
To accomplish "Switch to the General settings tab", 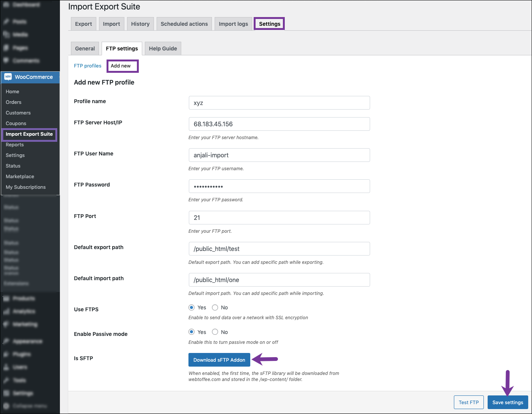I will tap(85, 48).
